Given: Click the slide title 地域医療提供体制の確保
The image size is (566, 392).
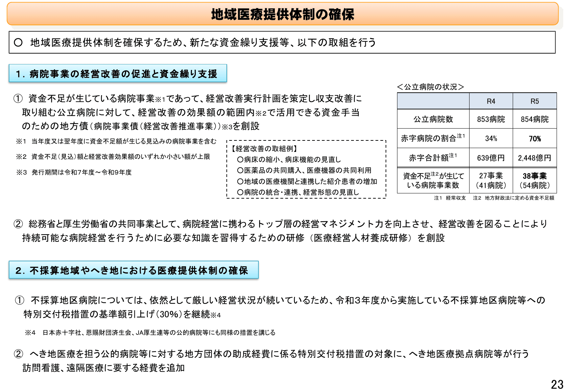Looking at the screenshot, I should 283,14.
